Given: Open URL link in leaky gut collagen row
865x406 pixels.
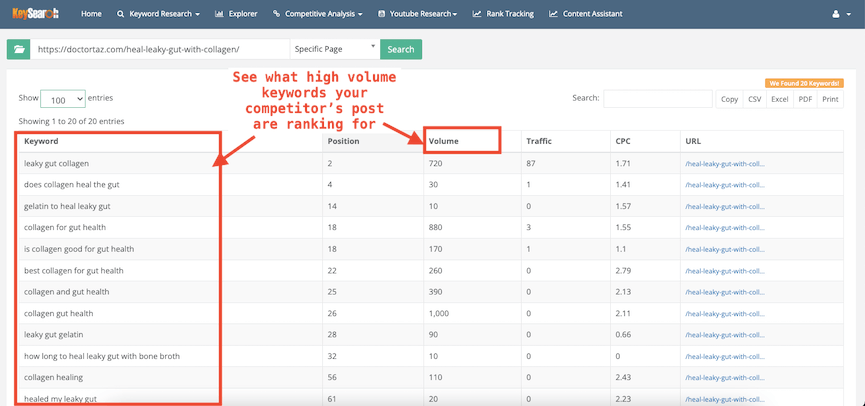Looking at the screenshot, I should (725, 163).
